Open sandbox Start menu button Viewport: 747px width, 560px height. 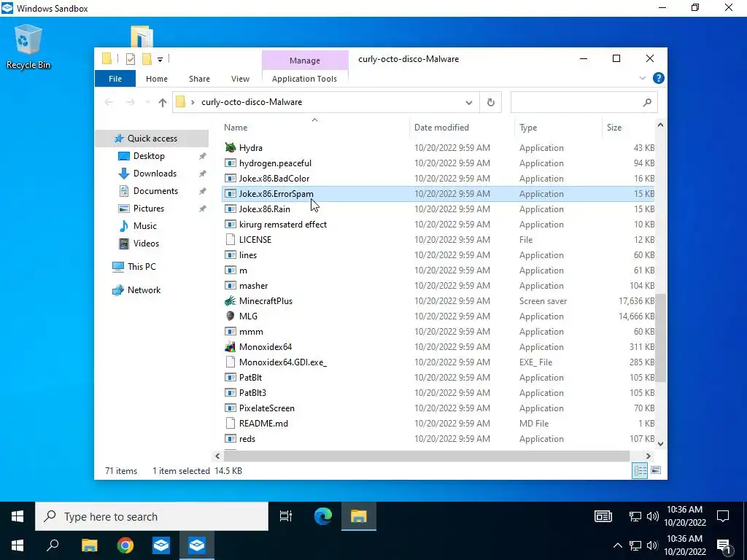tap(18, 516)
